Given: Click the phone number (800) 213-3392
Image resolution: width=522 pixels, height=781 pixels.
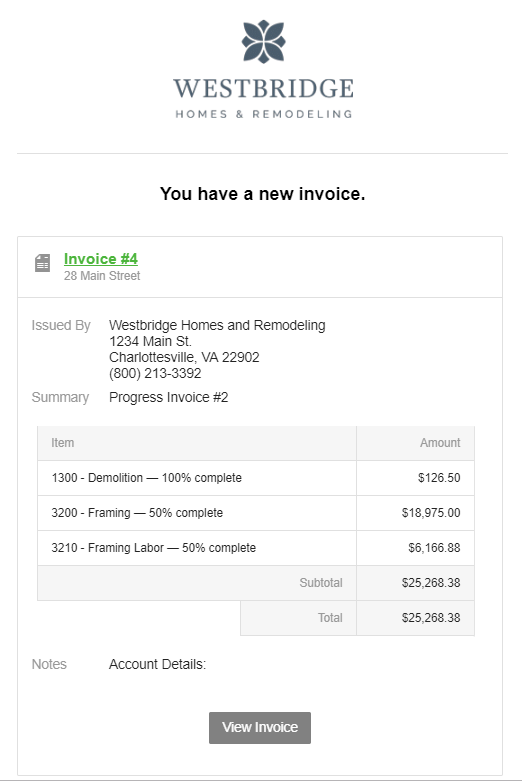Looking at the screenshot, I should (x=155, y=373).
